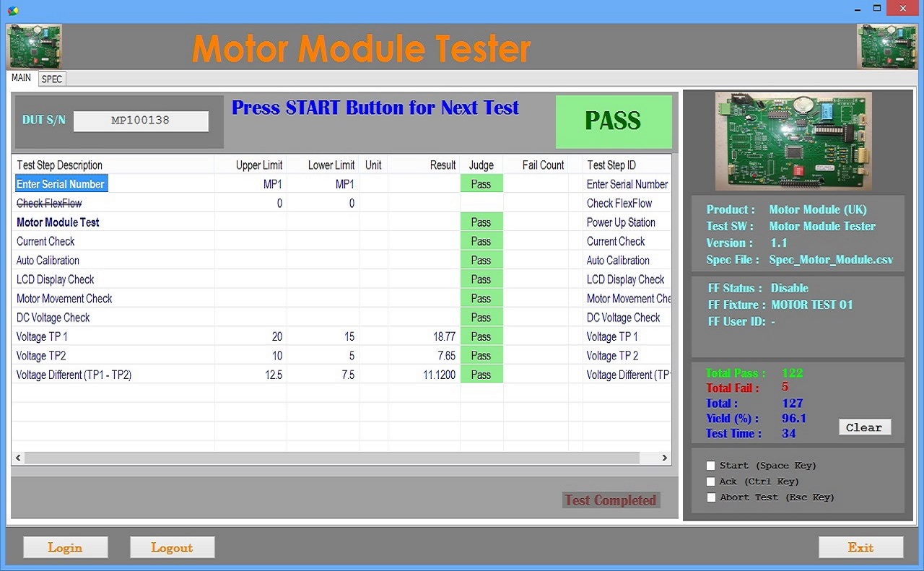Enable the Abort Test (Esc Key) checkbox
The width and height of the screenshot is (924, 571).
[x=711, y=497]
